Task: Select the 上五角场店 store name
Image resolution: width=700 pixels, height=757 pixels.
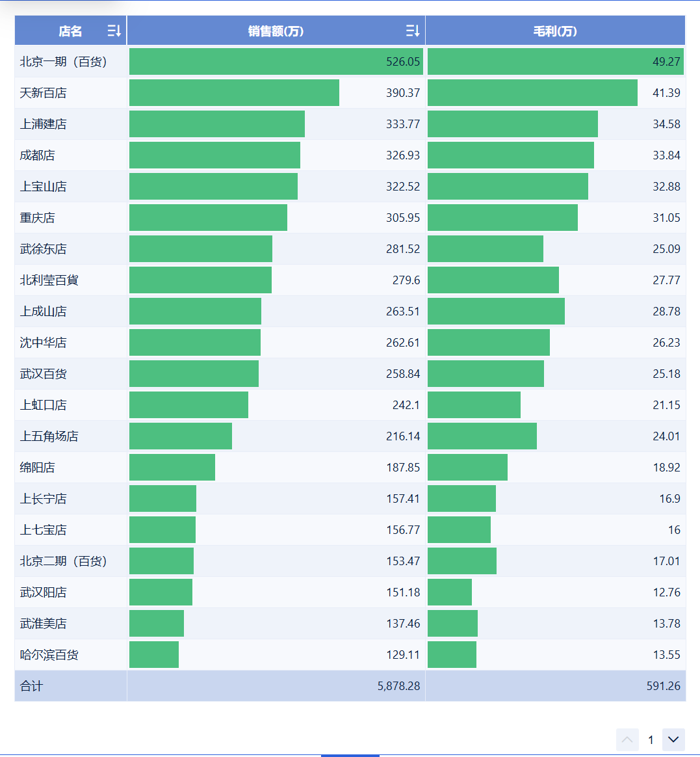Action: click(x=49, y=436)
